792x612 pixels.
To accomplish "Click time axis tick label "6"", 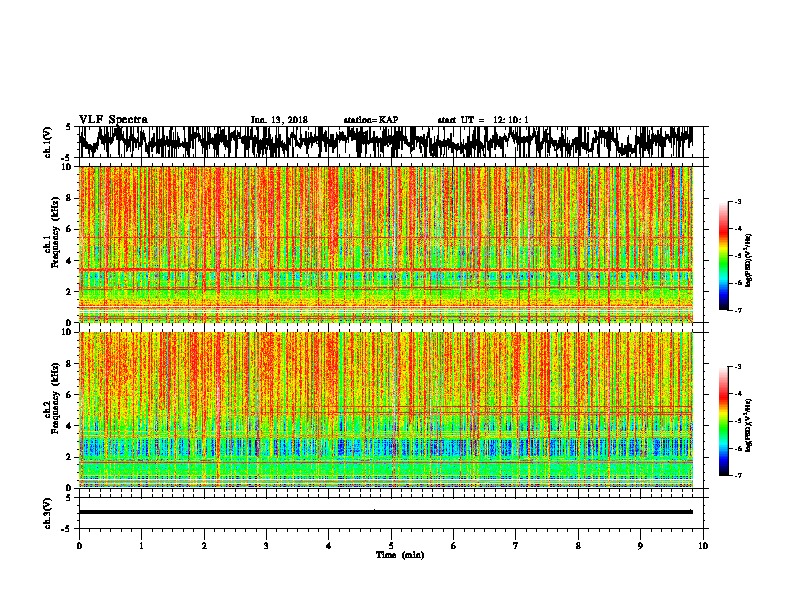I will pyautogui.click(x=454, y=546).
